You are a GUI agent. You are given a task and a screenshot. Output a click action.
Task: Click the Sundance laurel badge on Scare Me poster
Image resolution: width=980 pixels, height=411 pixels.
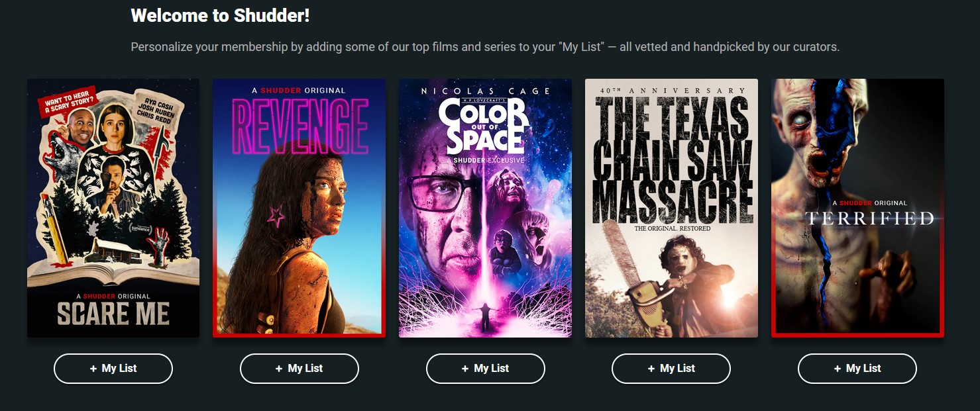(139, 229)
